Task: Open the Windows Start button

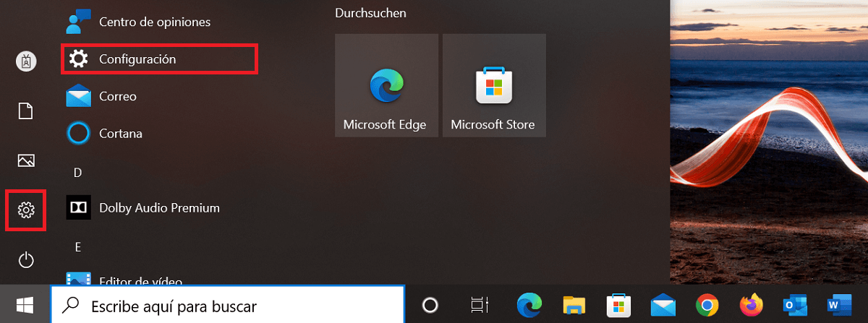Action: pos(25,305)
